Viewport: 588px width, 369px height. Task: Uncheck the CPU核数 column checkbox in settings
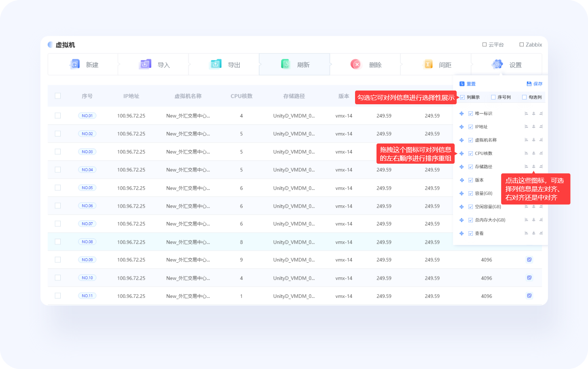coord(470,154)
